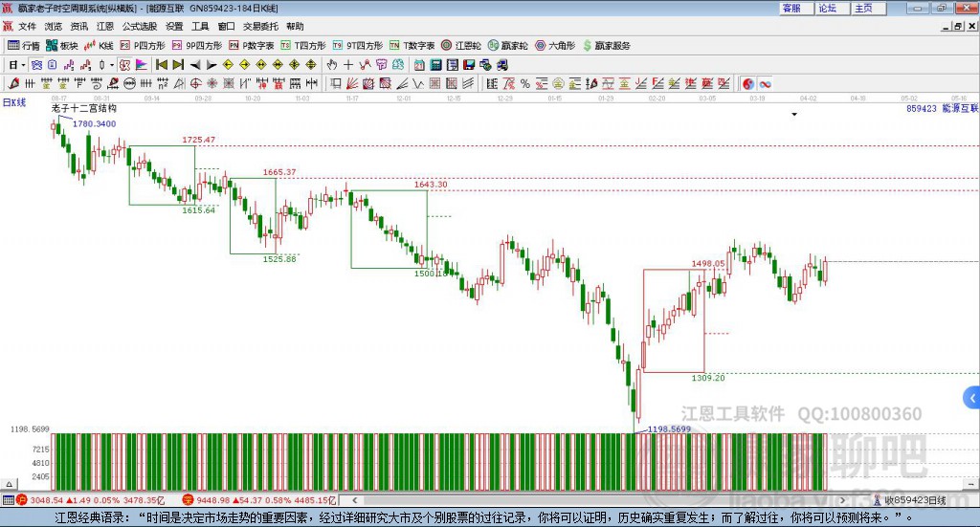Select the crosshair cursor tool

[348, 65]
